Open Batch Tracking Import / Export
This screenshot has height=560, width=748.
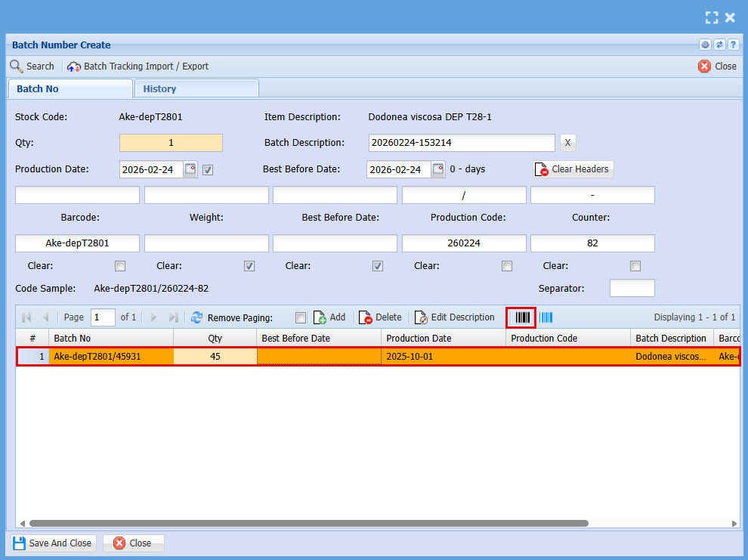click(138, 67)
